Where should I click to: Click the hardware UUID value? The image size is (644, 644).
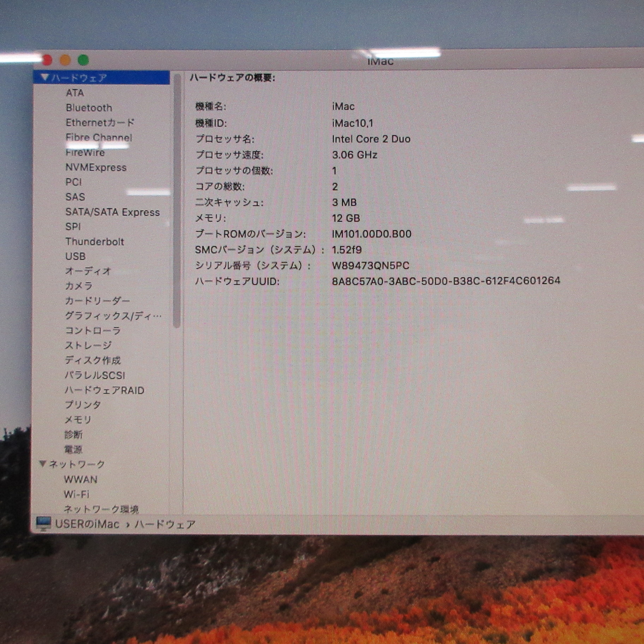tap(446, 281)
